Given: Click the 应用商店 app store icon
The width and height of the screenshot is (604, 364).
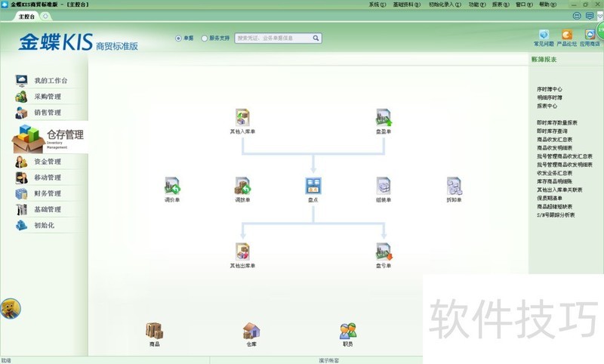Looking at the screenshot, I should 590,35.
